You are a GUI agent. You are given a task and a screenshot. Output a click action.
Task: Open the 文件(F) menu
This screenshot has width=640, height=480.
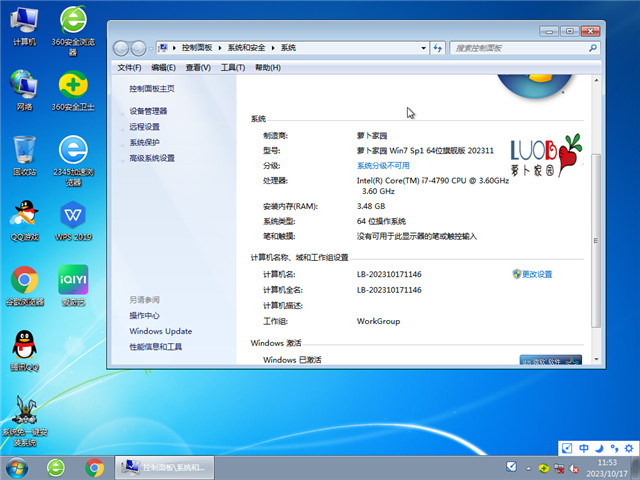pos(129,68)
